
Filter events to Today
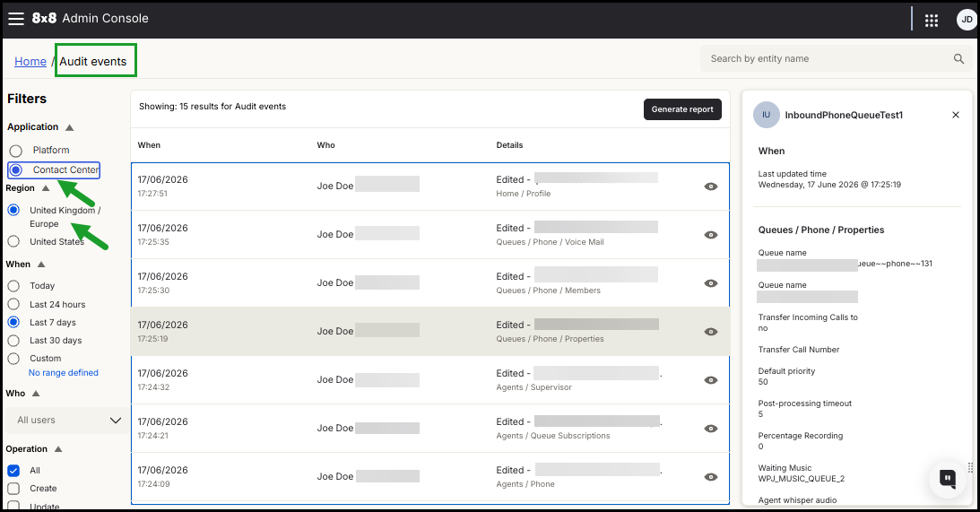13,286
